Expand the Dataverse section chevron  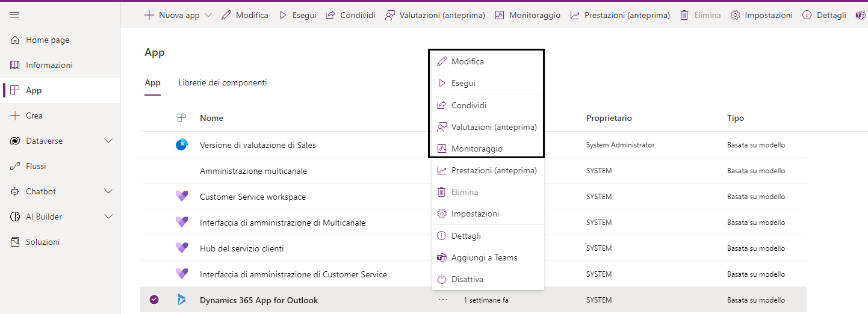click(x=108, y=141)
